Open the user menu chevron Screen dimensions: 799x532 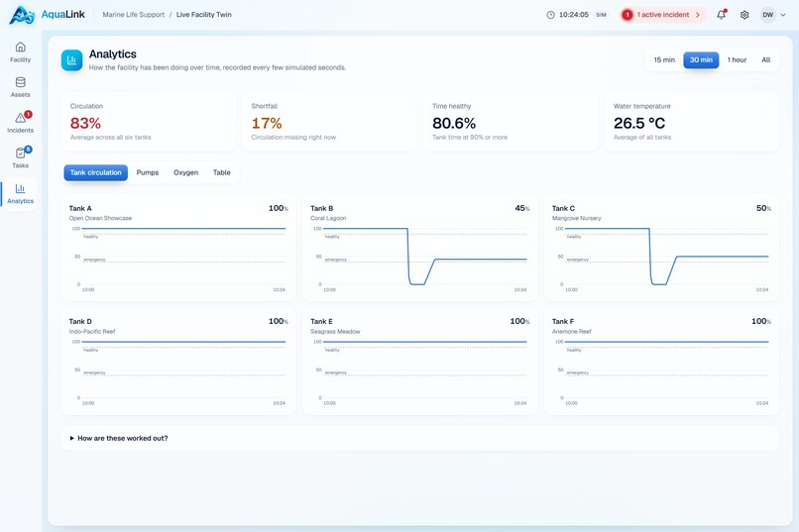tap(783, 15)
